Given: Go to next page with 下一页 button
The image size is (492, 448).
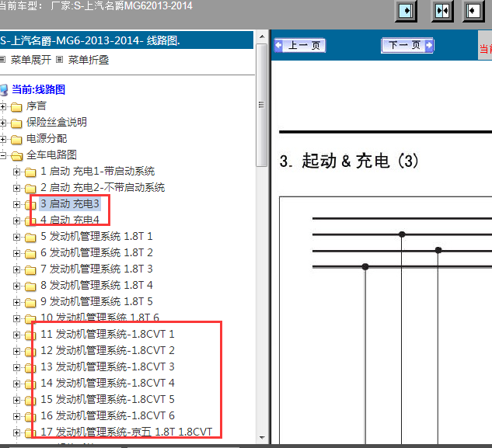Looking at the screenshot, I should [x=407, y=46].
